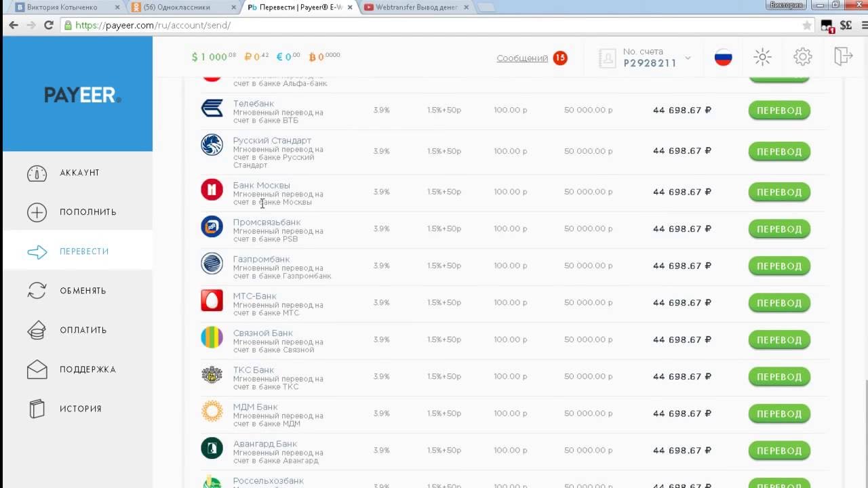Click the envelope icon for Поддержка

click(x=37, y=369)
